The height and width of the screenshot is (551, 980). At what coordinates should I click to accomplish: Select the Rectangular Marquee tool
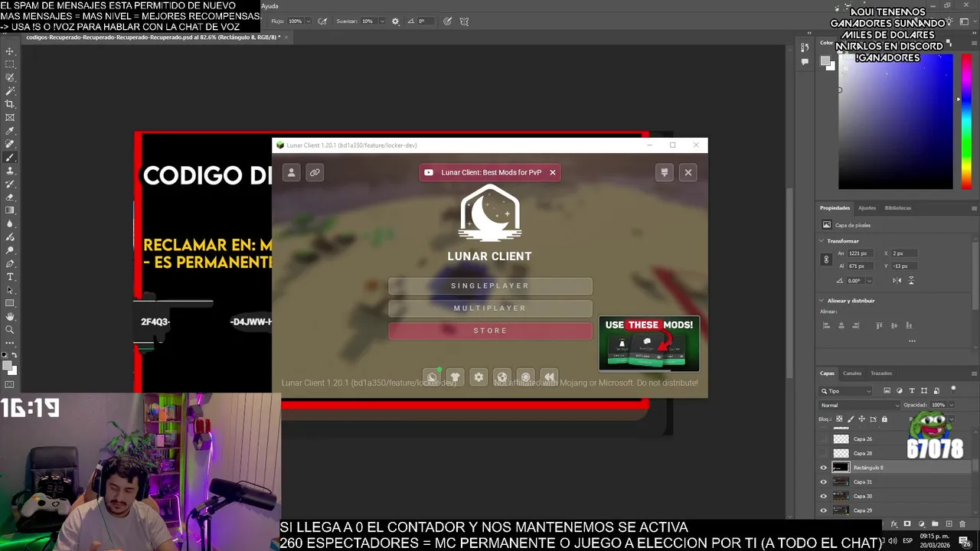click(x=10, y=64)
